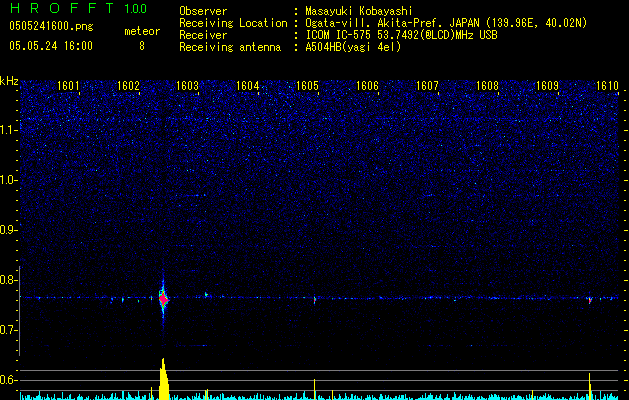Click the 1607 time marker
The height and width of the screenshot is (400, 629).
427,86
